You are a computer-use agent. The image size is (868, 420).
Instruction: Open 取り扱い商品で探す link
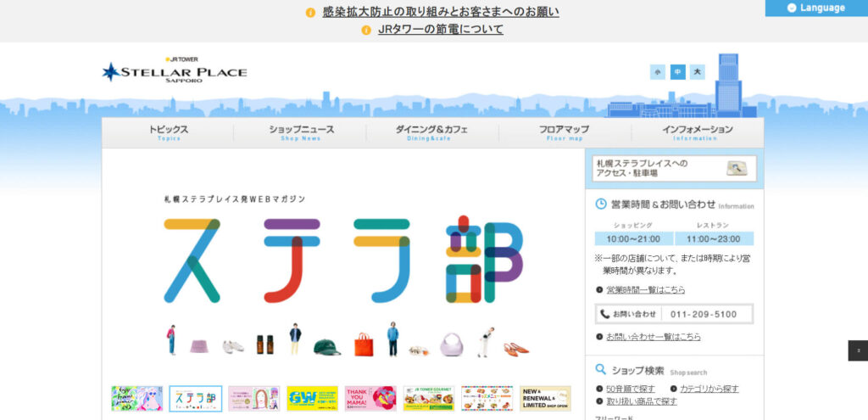point(642,401)
